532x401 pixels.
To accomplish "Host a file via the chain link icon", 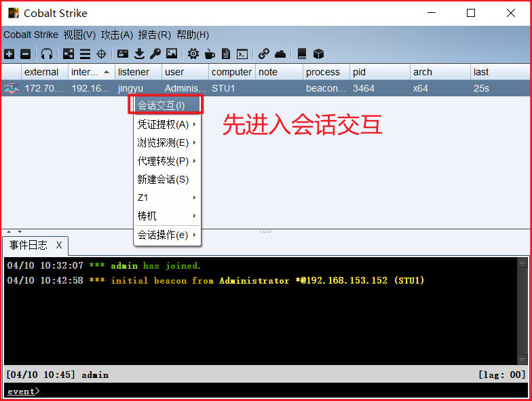I will coord(263,54).
